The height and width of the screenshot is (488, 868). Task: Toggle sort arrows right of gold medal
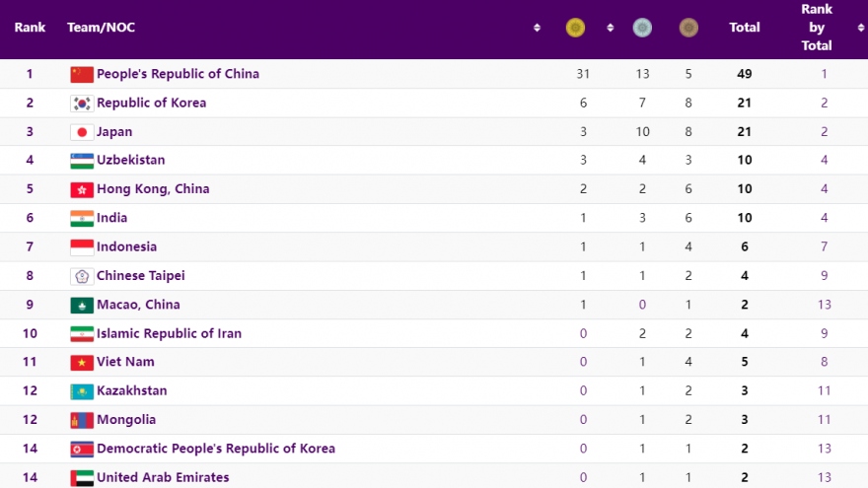click(611, 29)
